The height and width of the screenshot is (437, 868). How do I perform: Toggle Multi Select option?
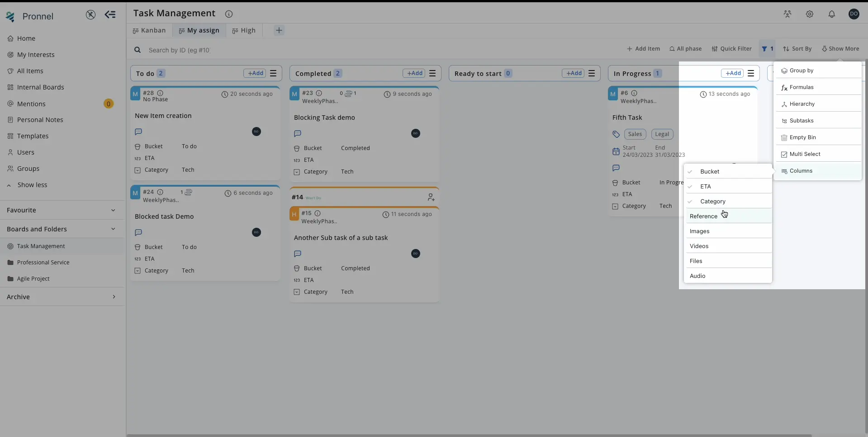coord(818,154)
